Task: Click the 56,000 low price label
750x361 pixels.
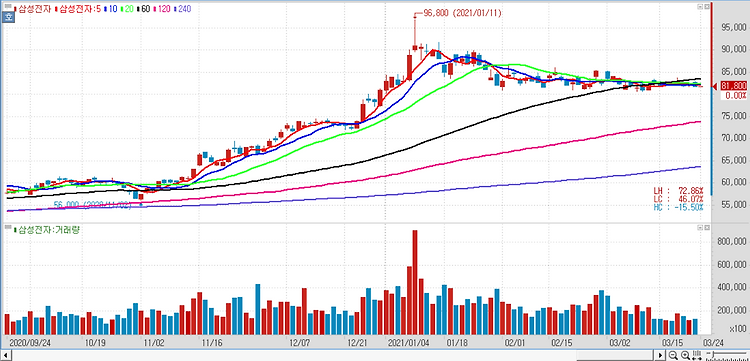Action: click(x=92, y=205)
